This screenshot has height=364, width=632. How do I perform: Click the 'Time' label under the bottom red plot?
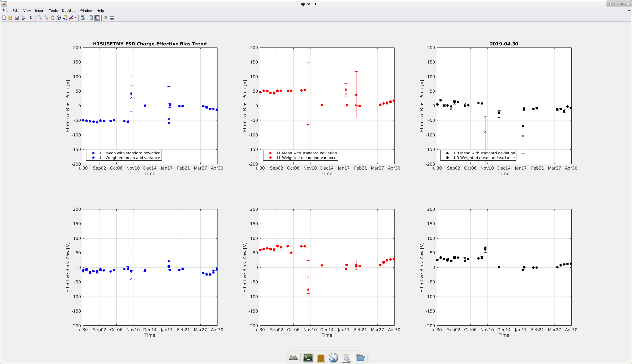327,335
